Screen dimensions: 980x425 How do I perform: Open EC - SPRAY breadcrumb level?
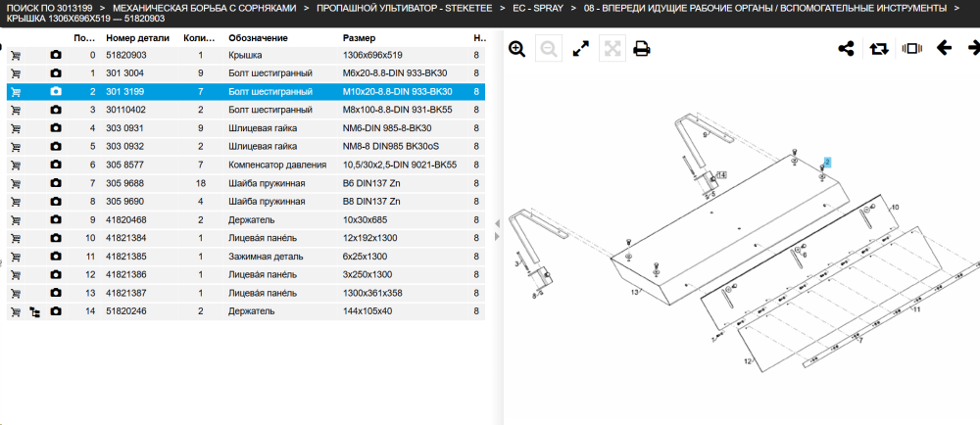(541, 9)
